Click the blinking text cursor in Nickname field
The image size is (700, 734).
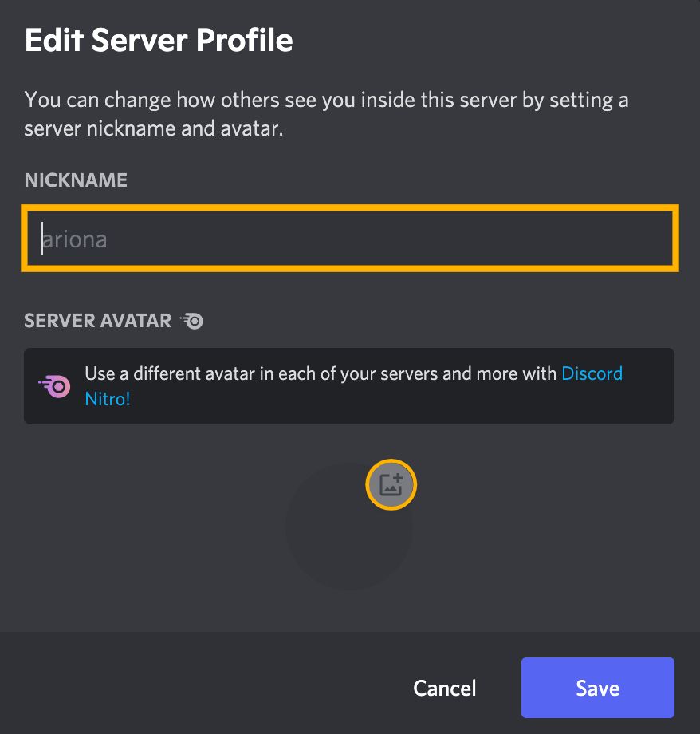[42, 239]
